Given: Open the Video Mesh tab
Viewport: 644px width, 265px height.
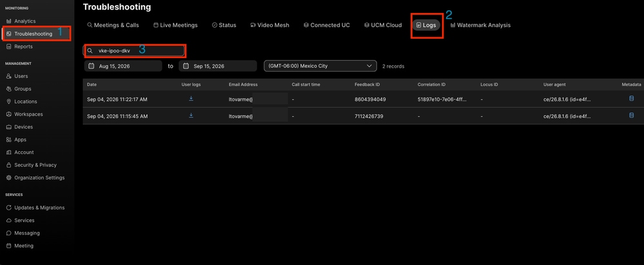Looking at the screenshot, I should 269,25.
